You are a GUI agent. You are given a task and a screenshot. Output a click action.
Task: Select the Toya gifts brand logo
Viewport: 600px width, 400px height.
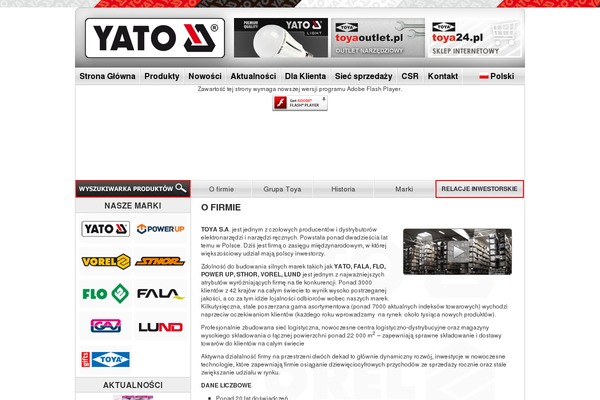pos(106,359)
